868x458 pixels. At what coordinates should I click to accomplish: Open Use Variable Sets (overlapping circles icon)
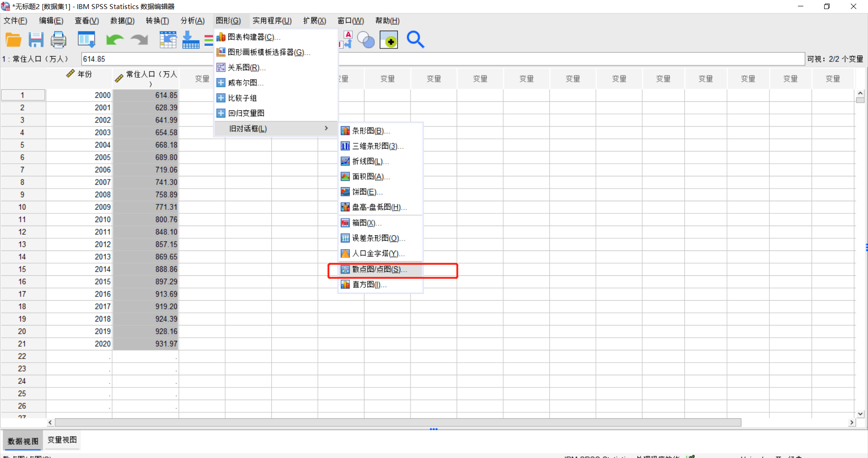(366, 40)
